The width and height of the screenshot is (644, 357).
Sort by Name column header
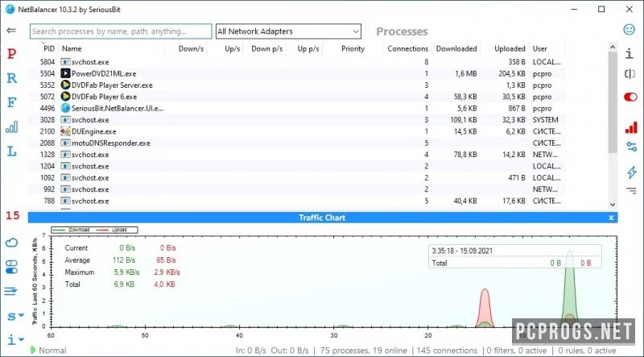click(72, 48)
